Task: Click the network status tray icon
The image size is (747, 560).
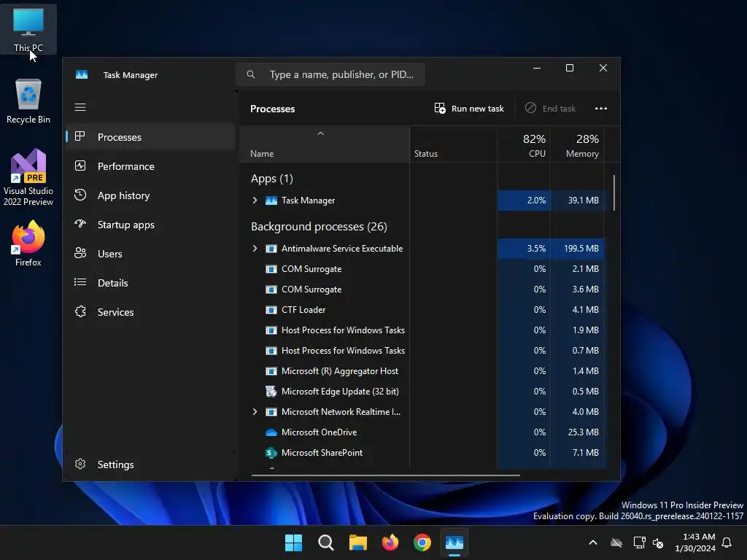Action: tap(639, 542)
